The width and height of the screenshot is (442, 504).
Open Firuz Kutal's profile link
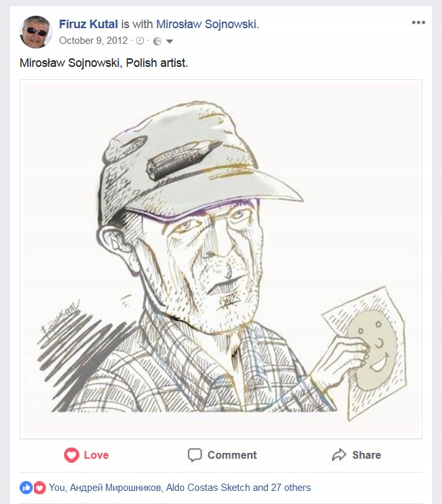click(x=88, y=25)
